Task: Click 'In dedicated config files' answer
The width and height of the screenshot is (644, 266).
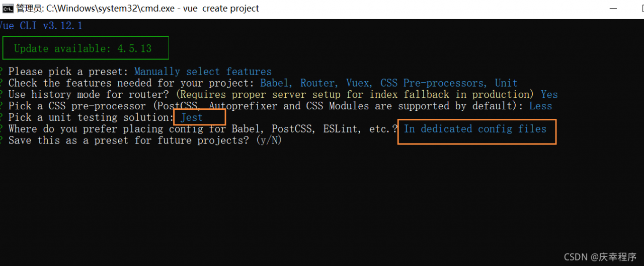Action: pyautogui.click(x=475, y=129)
